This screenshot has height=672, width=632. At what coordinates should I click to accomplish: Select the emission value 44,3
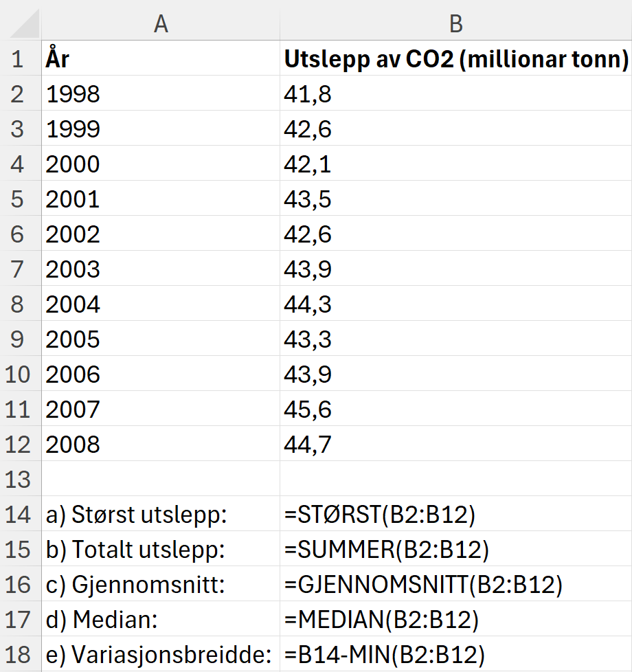(x=455, y=304)
